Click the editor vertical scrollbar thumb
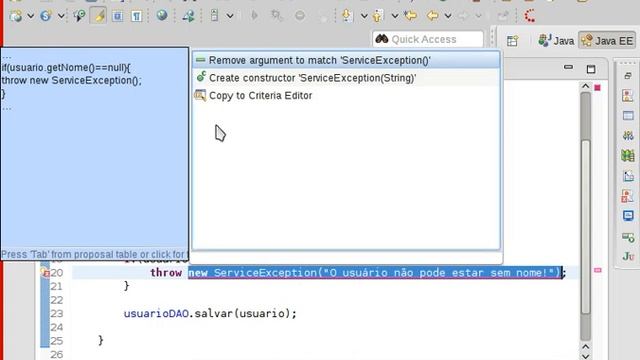 [586, 227]
